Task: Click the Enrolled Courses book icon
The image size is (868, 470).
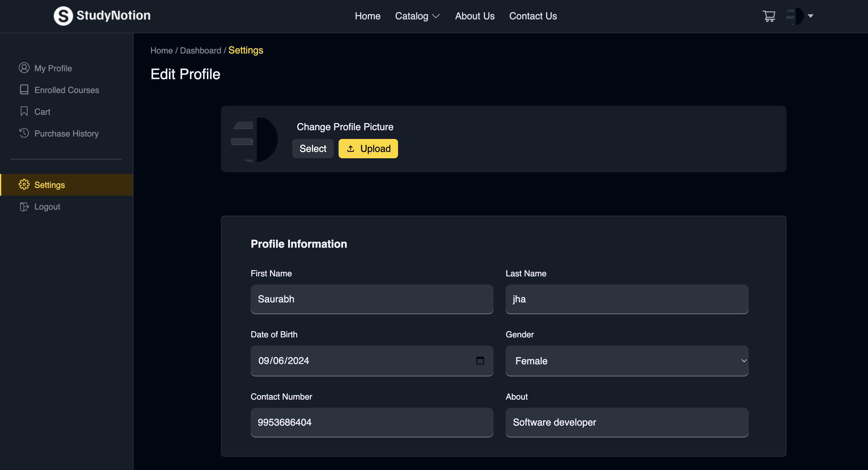Action: (24, 90)
